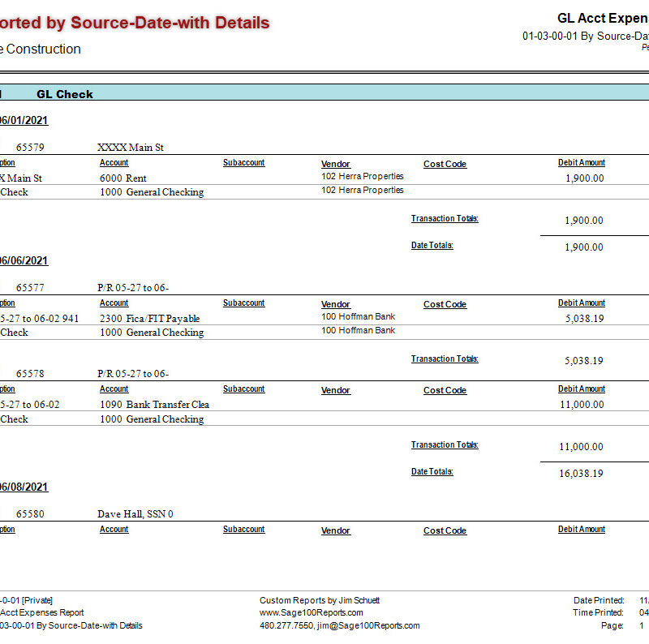This screenshot has height=644, width=649.
Task: Click the '2300 Fica/FIT Payable' account entry
Action: (149, 319)
